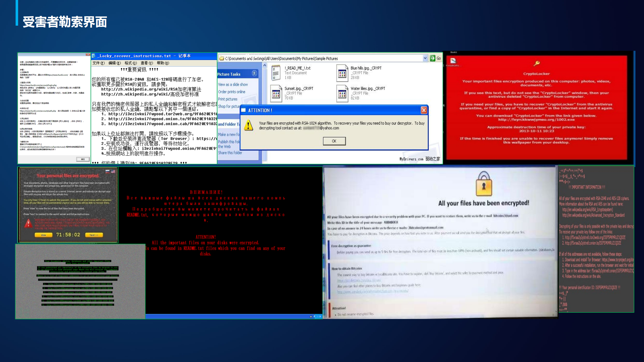
Task: Open the 文件(F) menu in Notepad
Action: tap(98, 63)
